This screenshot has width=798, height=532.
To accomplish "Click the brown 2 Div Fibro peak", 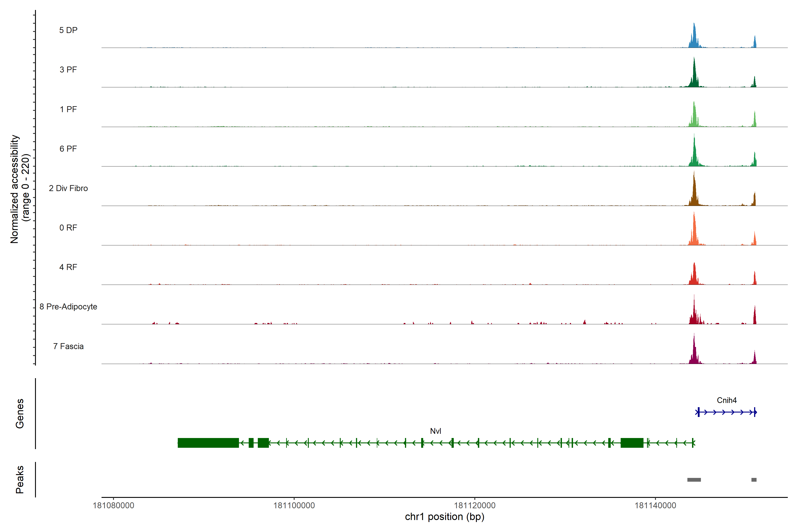I will tap(694, 195).
